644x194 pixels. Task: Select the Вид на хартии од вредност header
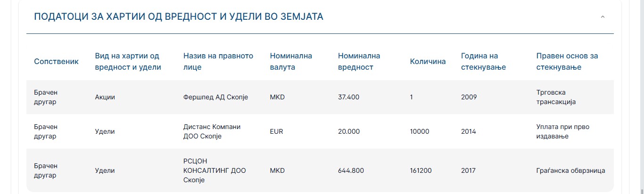(128, 62)
